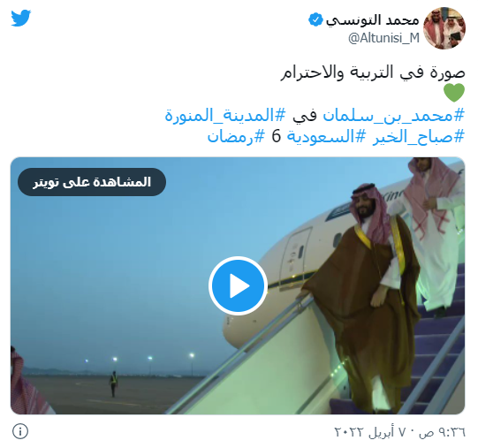Open the hashtag #رمضان

click(x=236, y=136)
